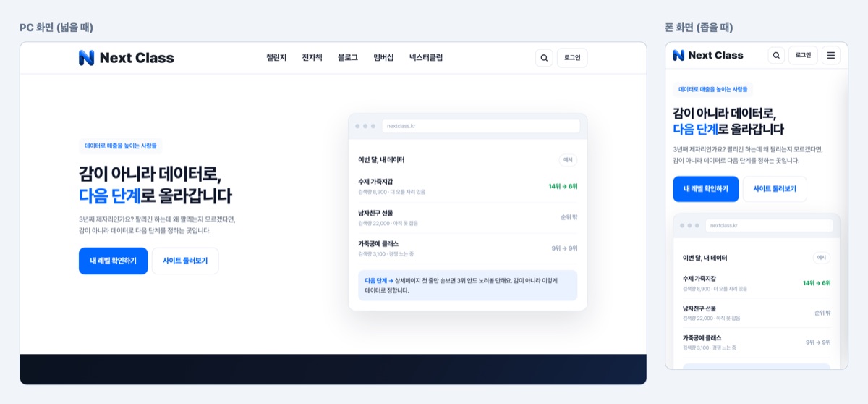Tap the blue 다음 단계 headline text in the phone view
This screenshot has width=868, height=404.
(696, 129)
